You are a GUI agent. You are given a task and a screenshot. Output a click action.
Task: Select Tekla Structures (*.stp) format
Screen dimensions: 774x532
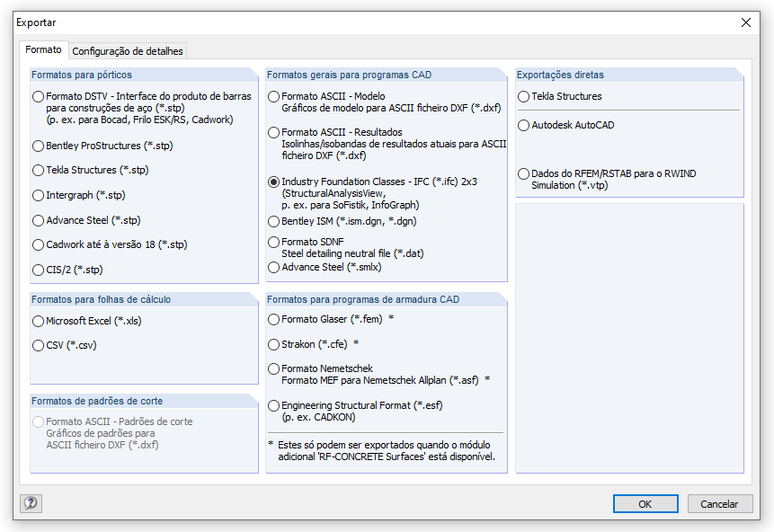[x=39, y=170]
